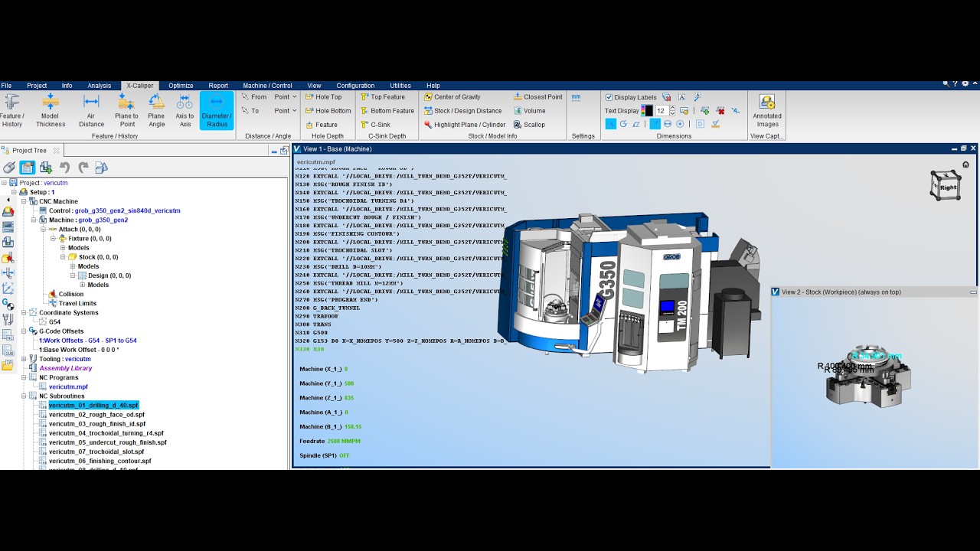Collapse the Stock (0, 0, 0) node
Viewport: 980px width, 551px height.
point(63,257)
